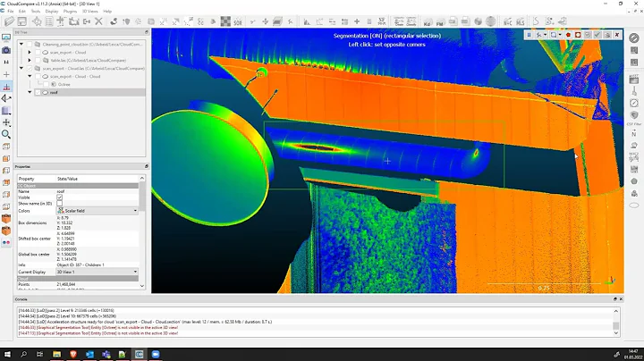The image size is (644, 361).
Task: Collapse 'scan_export - Cloud.las' tree node
Action: tap(21, 68)
